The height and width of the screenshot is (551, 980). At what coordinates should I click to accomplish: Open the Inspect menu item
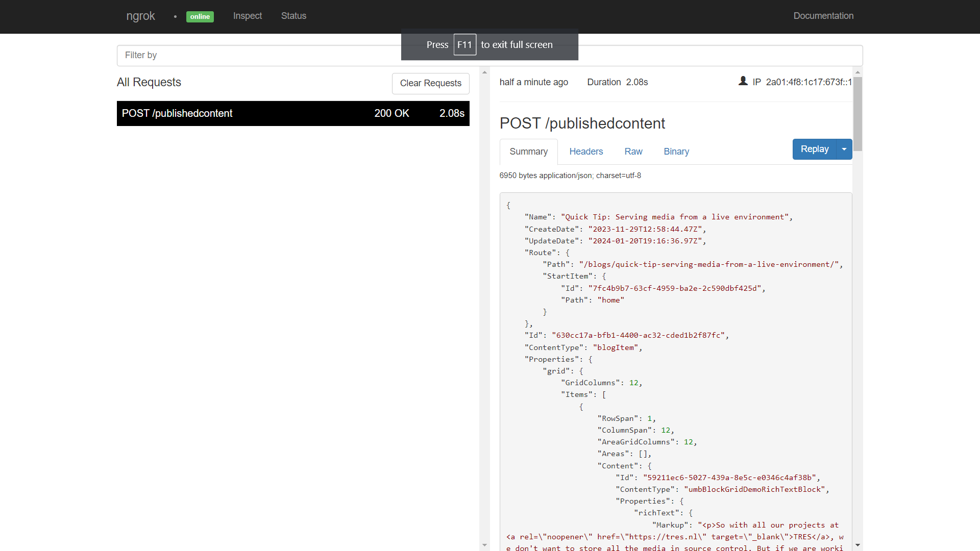(x=248, y=16)
